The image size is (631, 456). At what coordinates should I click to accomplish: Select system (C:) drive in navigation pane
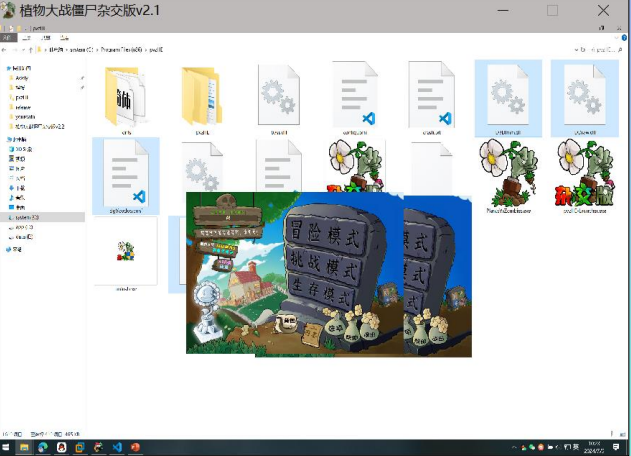(x=43, y=217)
